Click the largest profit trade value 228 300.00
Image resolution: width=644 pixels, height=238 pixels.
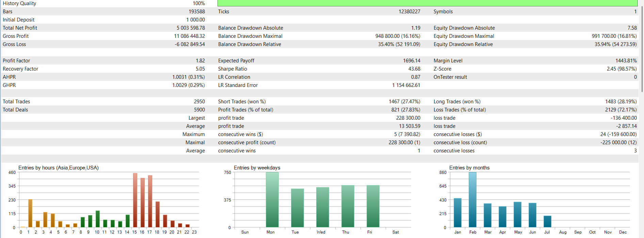pyautogui.click(x=408, y=118)
